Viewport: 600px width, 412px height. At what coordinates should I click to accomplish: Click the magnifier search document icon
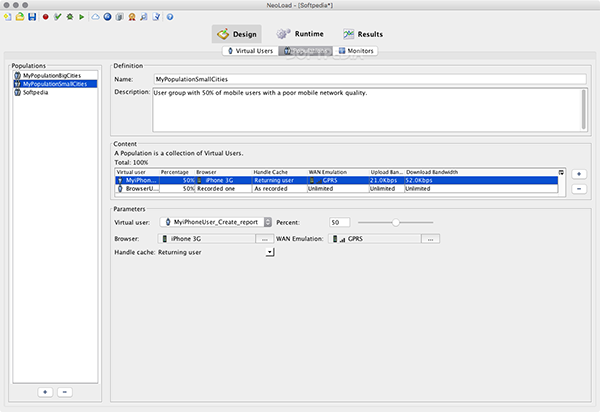[144, 17]
